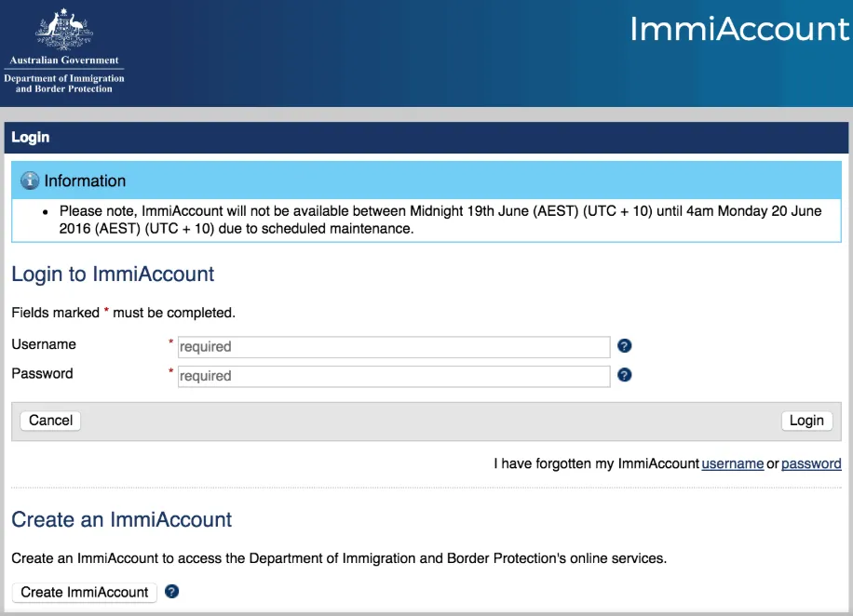853x616 pixels.
Task: Click the Username field label
Action: [x=44, y=344]
